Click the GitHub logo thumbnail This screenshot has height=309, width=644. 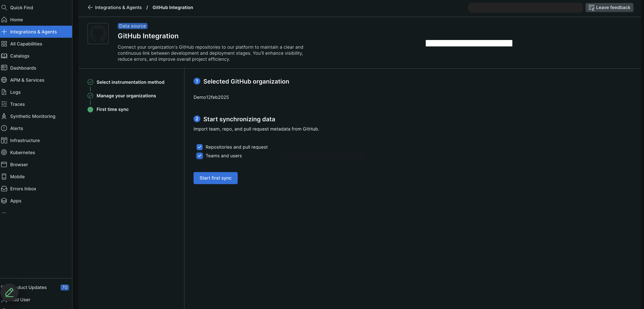pyautogui.click(x=98, y=33)
